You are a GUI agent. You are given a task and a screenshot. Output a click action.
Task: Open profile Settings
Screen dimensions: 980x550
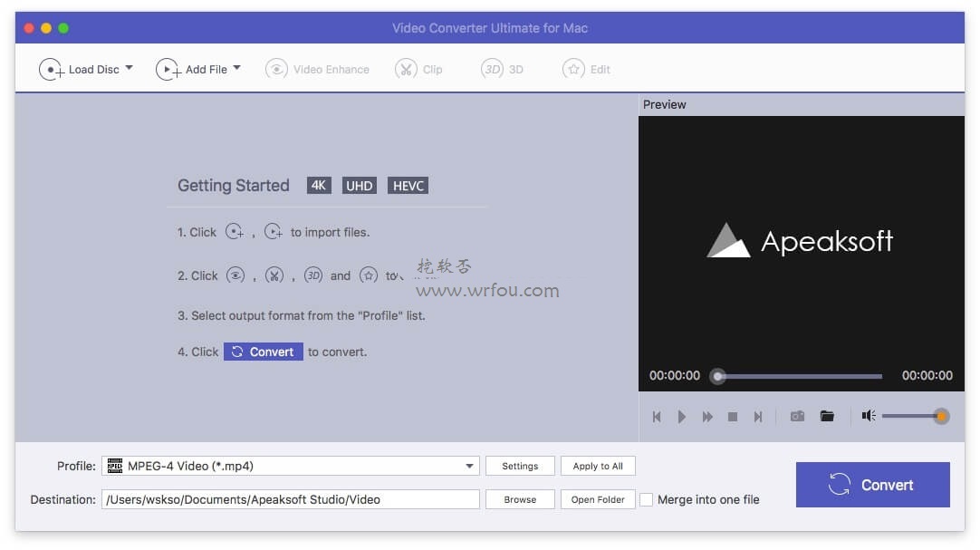[x=520, y=466]
